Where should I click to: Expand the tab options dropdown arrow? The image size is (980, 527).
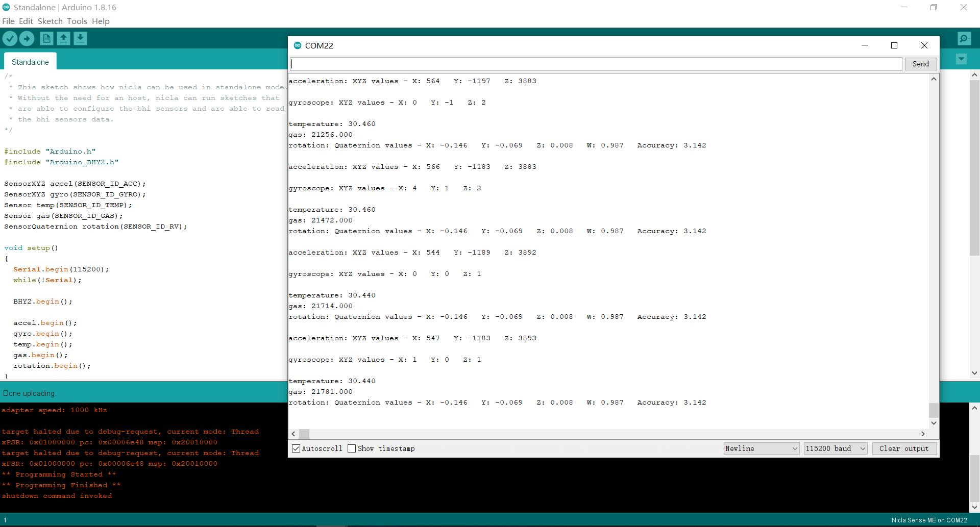961,59
